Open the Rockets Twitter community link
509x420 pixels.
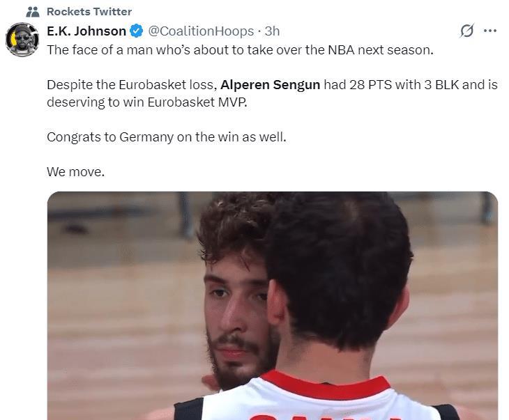click(x=89, y=12)
